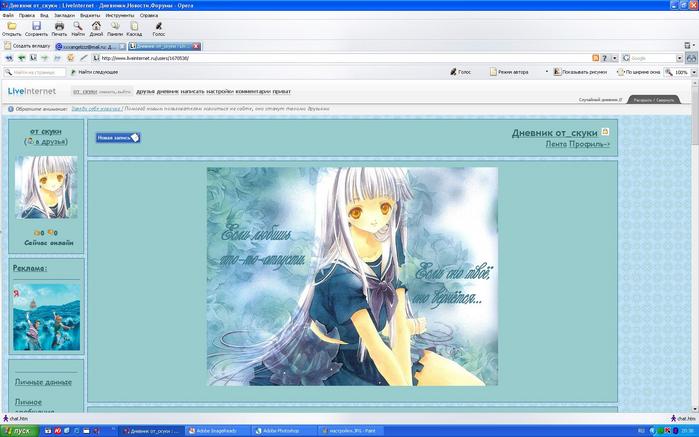Open the Вид menu
This screenshot has width=699, height=437.
point(44,15)
